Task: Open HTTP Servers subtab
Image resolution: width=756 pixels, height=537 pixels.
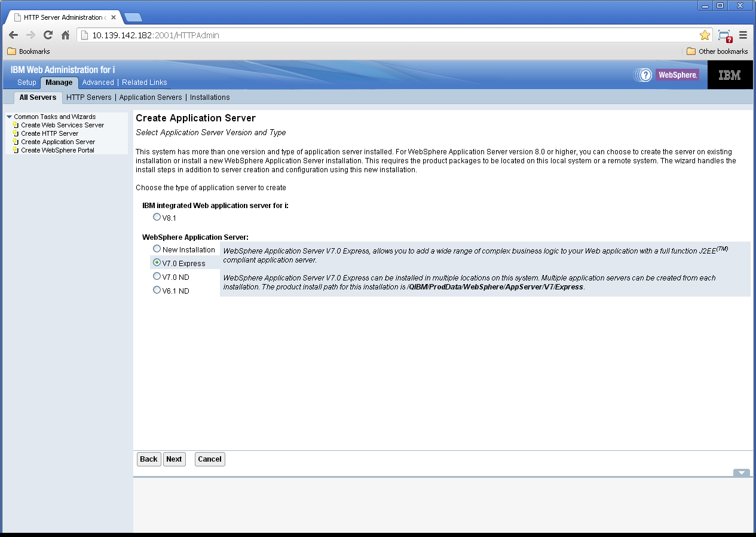Action: [89, 97]
